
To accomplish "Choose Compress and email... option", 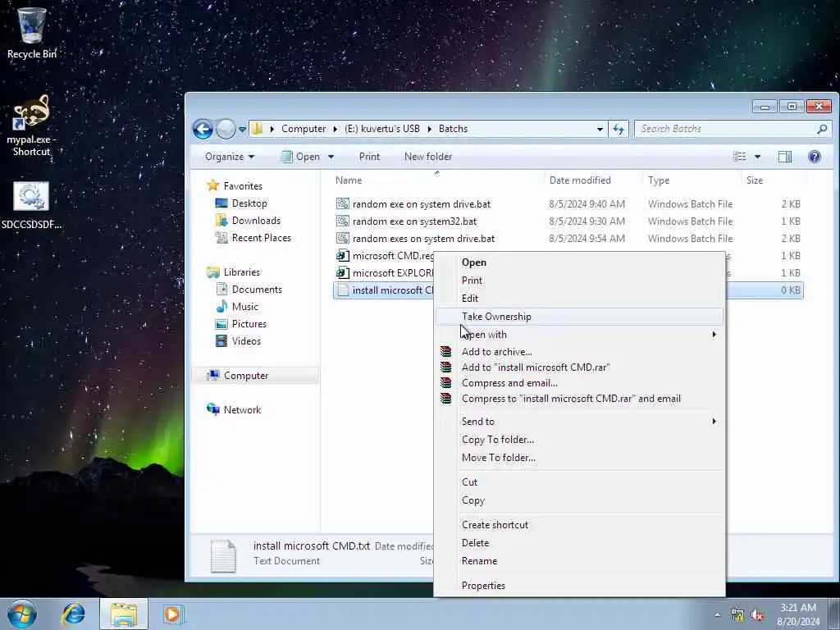I will pyautogui.click(x=579, y=383).
